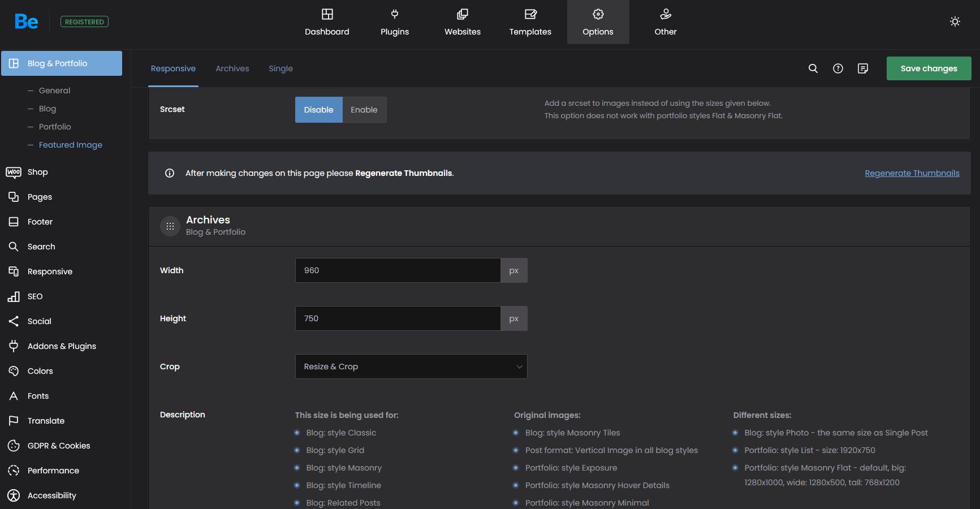Click Save changes button

point(929,68)
